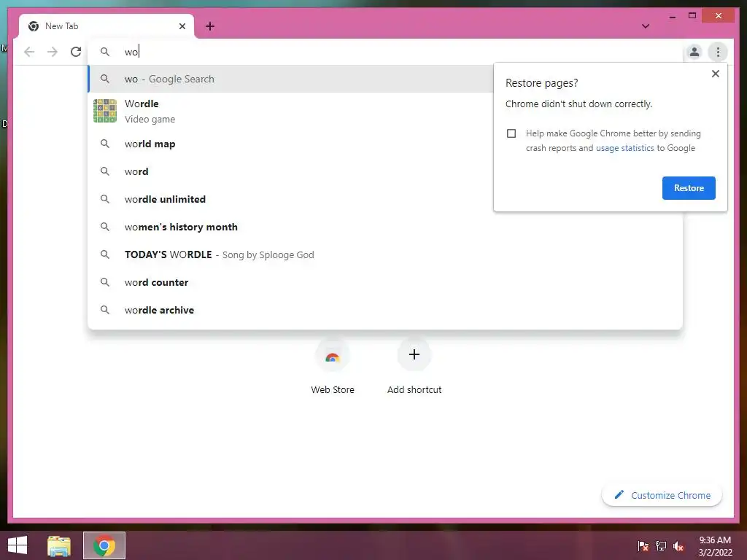Select the 'wordle archive' suggestion
Viewport: 747px width, 560px height.
click(385, 310)
